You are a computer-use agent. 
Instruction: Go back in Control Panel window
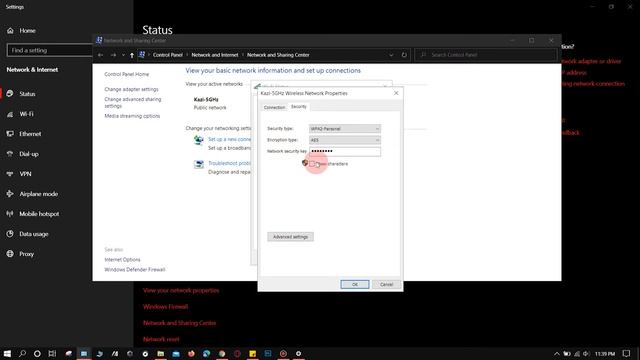point(100,55)
